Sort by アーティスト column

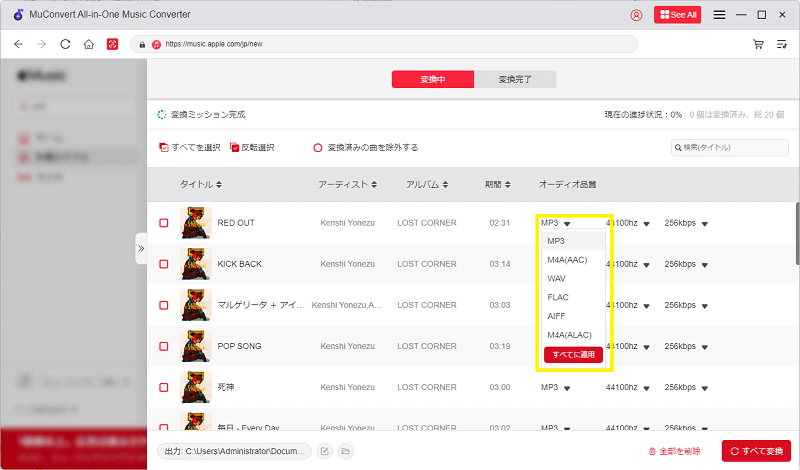point(347,185)
